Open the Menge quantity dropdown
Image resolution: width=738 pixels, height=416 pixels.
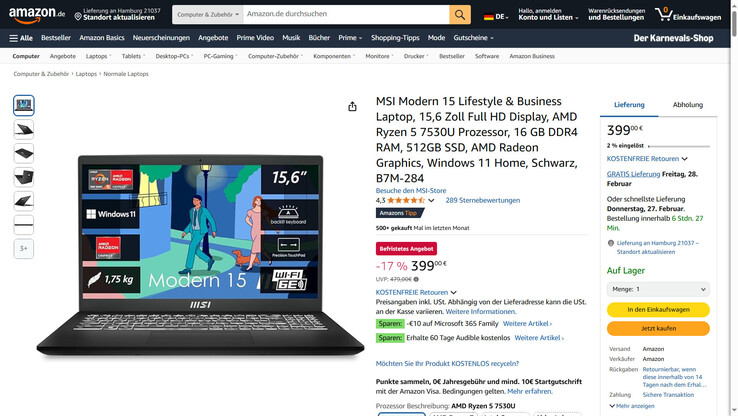click(x=658, y=289)
